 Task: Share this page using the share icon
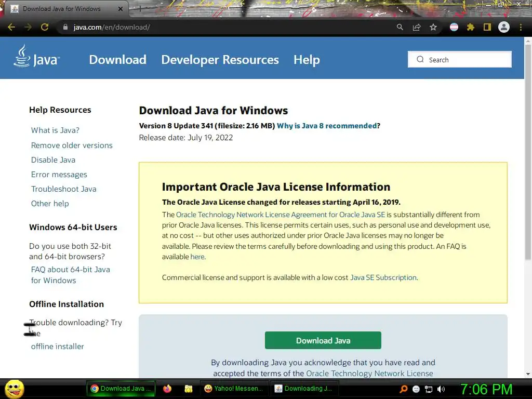(417, 27)
